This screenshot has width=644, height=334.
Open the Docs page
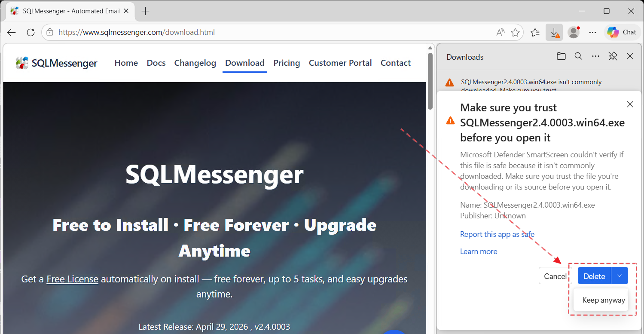(x=156, y=63)
